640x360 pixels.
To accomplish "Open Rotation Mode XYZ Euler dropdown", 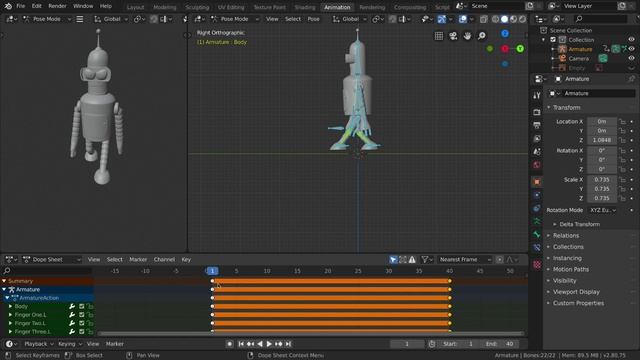I will pyautogui.click(x=603, y=210).
